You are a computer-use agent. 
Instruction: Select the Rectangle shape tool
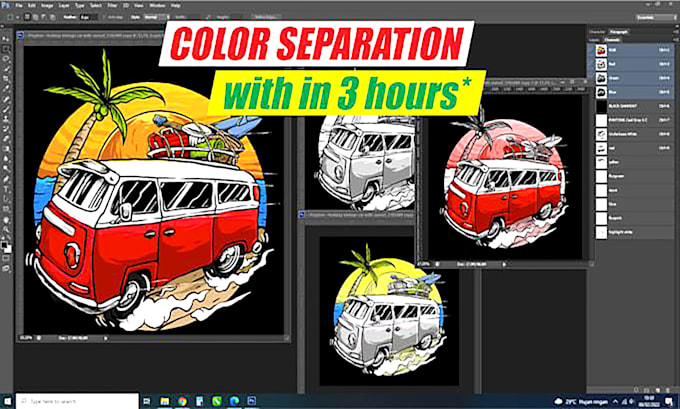click(x=6, y=209)
